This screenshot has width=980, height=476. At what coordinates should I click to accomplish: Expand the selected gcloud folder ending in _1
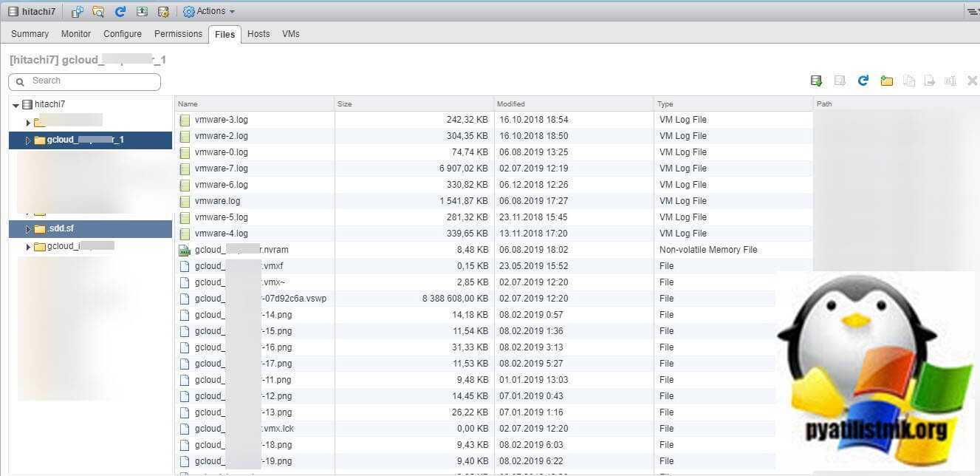[28, 140]
